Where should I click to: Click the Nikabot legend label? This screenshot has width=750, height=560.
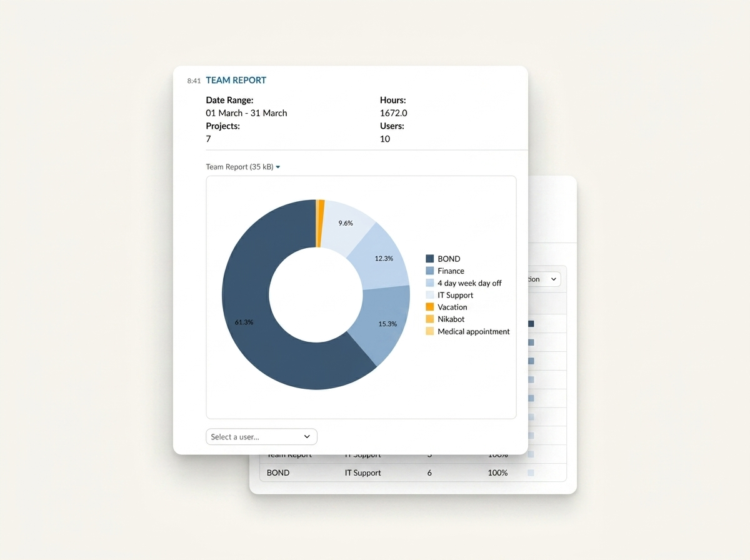451,319
